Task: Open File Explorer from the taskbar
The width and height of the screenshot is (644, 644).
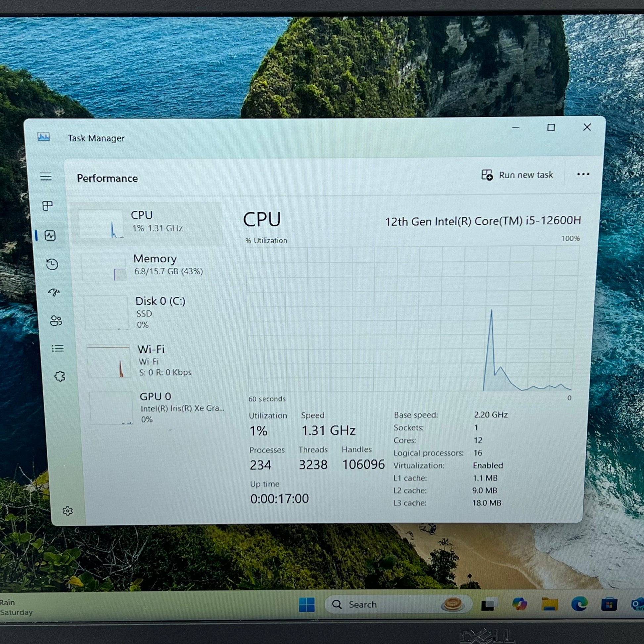Action: [x=549, y=604]
